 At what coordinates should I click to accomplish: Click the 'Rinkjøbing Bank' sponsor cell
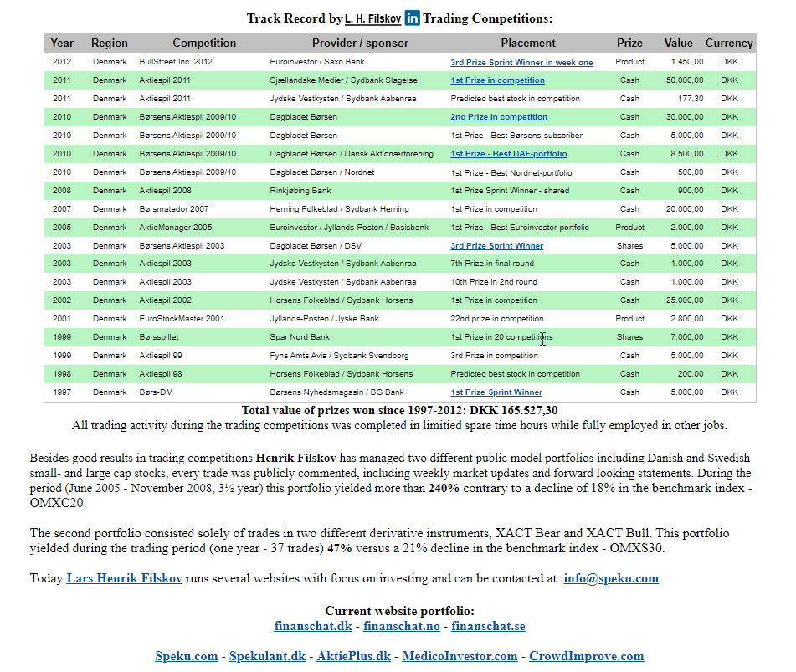pyautogui.click(x=300, y=190)
